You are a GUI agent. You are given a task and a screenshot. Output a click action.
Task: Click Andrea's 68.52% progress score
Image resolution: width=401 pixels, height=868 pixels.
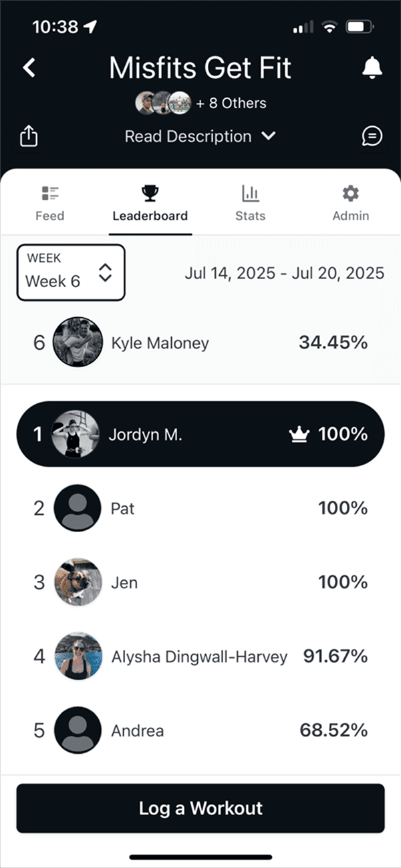tap(333, 730)
